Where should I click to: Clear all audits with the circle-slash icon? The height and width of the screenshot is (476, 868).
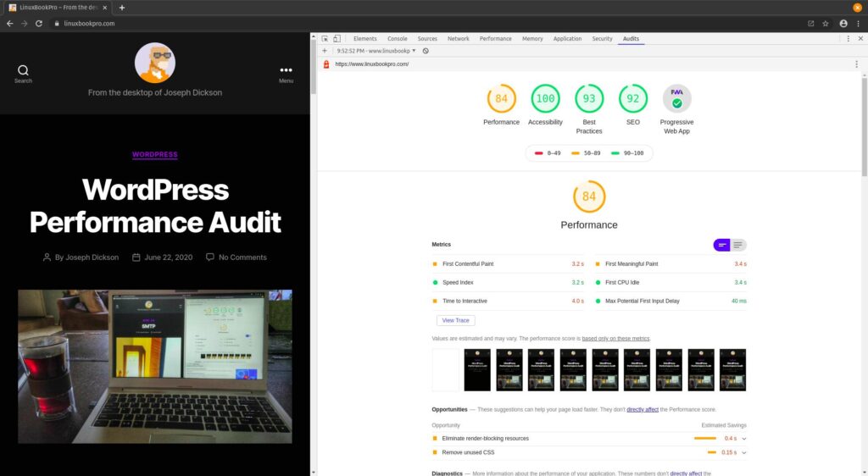(x=426, y=51)
